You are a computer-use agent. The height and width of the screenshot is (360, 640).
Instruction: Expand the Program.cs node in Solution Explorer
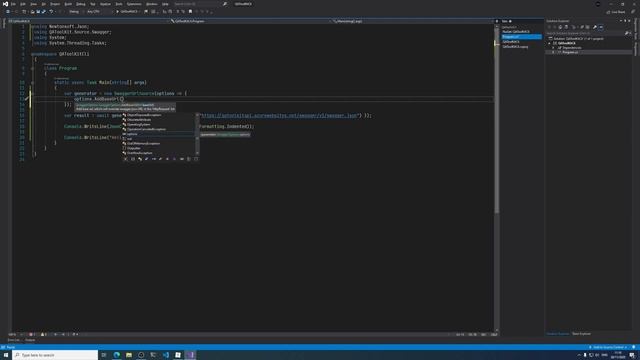point(553,52)
